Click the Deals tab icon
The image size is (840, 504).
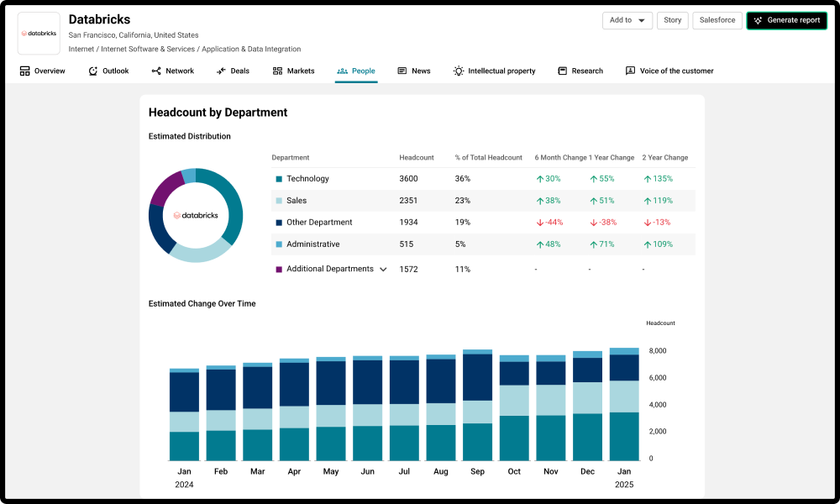point(222,71)
